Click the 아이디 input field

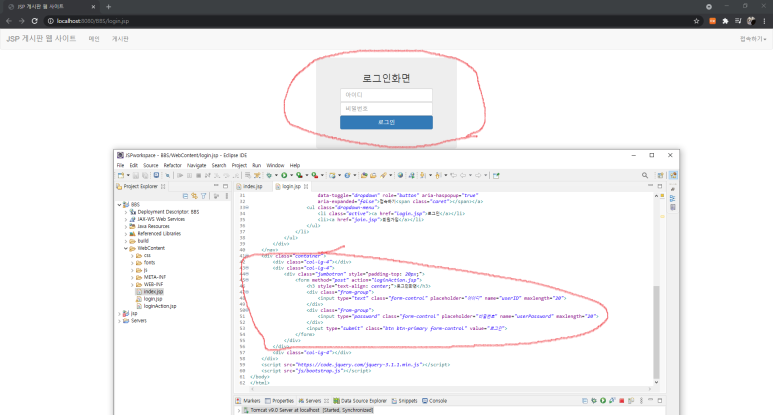[x=386, y=95]
